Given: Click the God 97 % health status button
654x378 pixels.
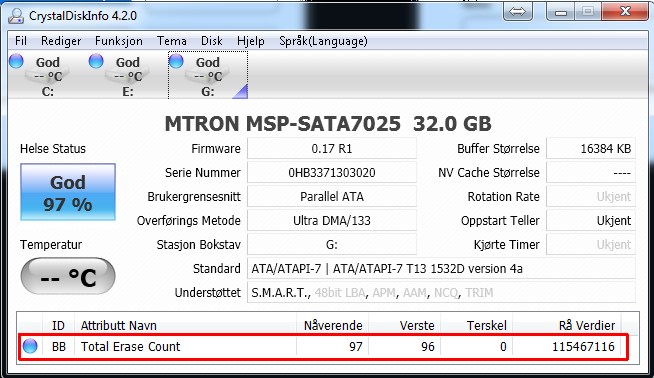Looking at the screenshot, I should pos(68,192).
